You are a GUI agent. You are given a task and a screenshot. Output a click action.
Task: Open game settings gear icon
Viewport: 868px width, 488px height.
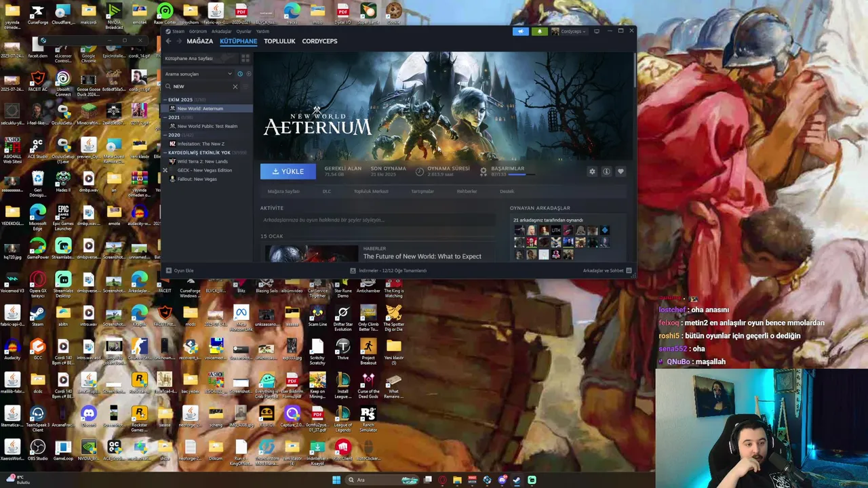click(x=592, y=171)
